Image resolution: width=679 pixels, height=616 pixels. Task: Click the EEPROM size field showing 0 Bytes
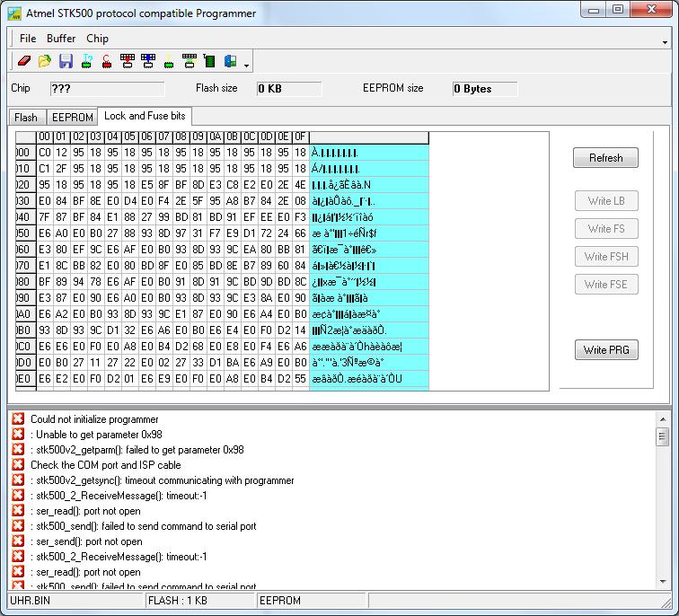point(485,89)
